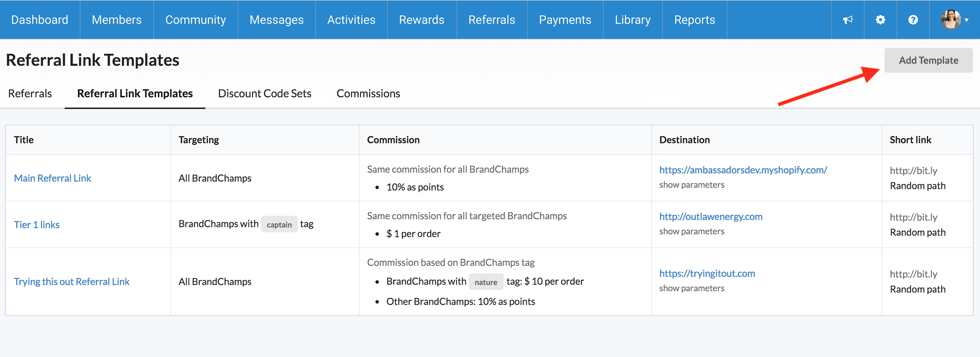
Task: Open the Rewards navigation item
Action: (x=421, y=20)
